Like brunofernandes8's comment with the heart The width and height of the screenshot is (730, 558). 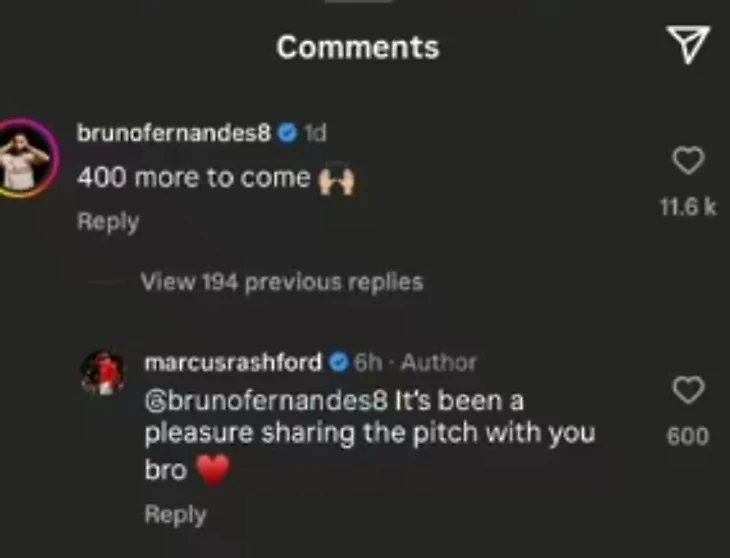[x=688, y=161]
